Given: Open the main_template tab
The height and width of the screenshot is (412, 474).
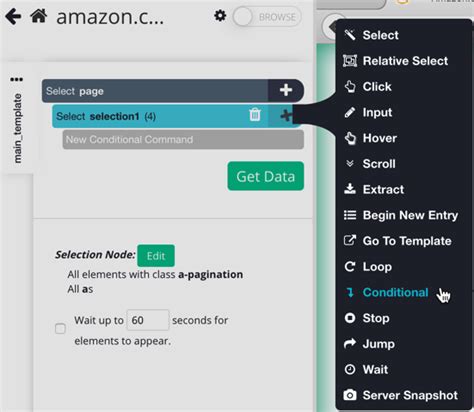Looking at the screenshot, I should tap(17, 128).
